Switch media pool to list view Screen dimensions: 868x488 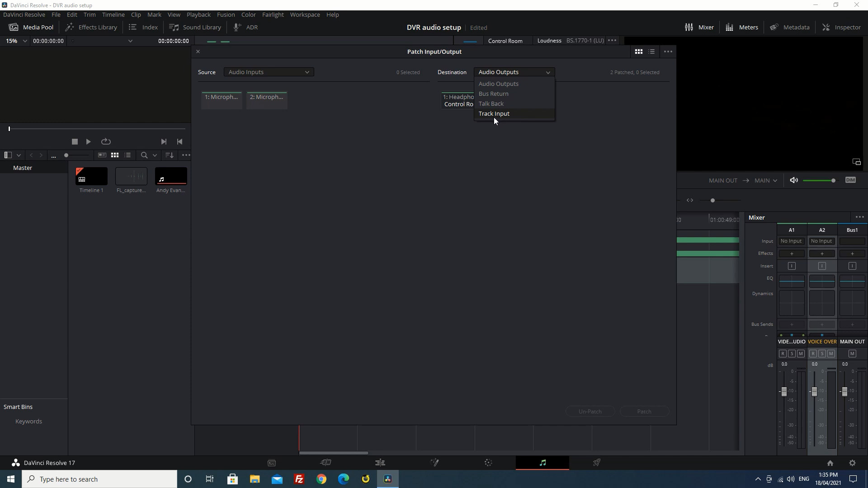tap(128, 155)
